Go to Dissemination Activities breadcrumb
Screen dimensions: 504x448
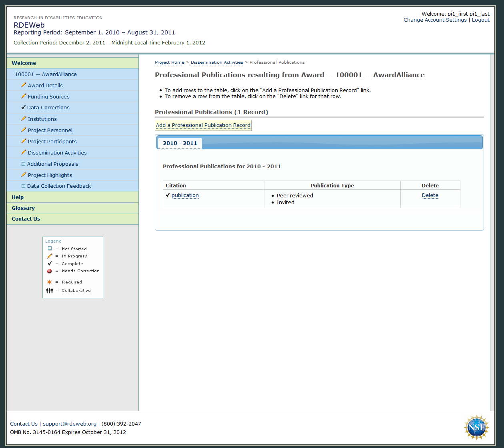point(217,62)
